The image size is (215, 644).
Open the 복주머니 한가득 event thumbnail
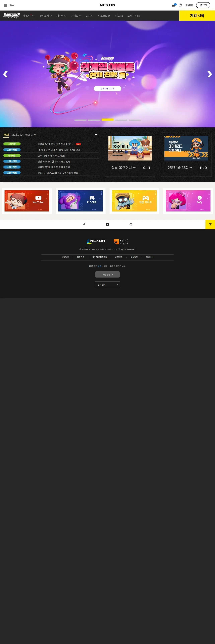tap(130, 148)
